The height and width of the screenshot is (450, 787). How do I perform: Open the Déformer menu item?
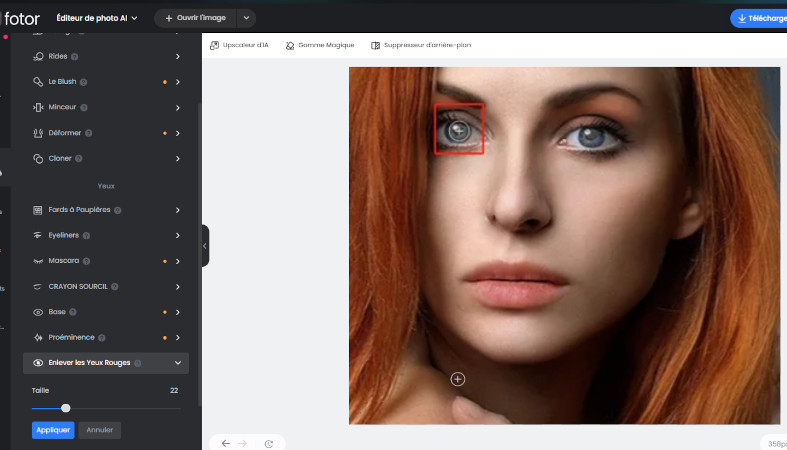[x=106, y=133]
